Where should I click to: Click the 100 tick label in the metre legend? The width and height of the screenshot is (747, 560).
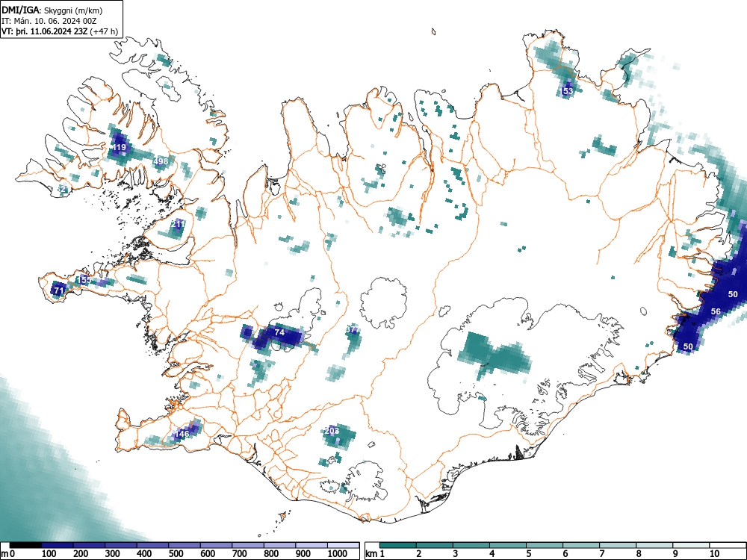(49, 554)
